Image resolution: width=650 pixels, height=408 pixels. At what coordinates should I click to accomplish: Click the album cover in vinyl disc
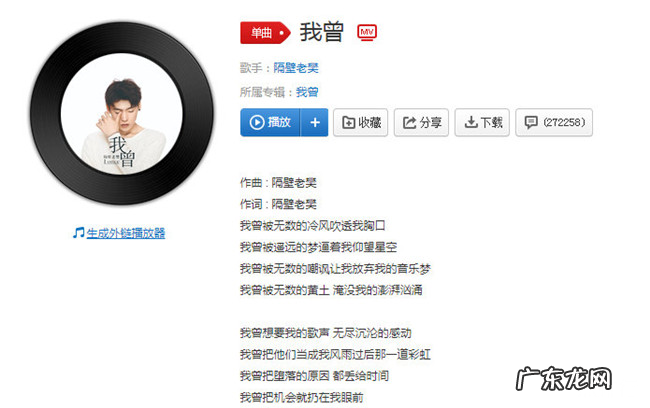coord(122,114)
